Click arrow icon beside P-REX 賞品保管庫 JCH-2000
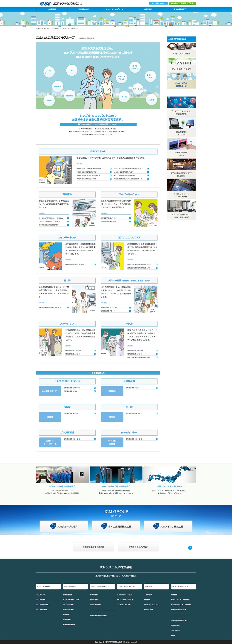 [111, 179]
